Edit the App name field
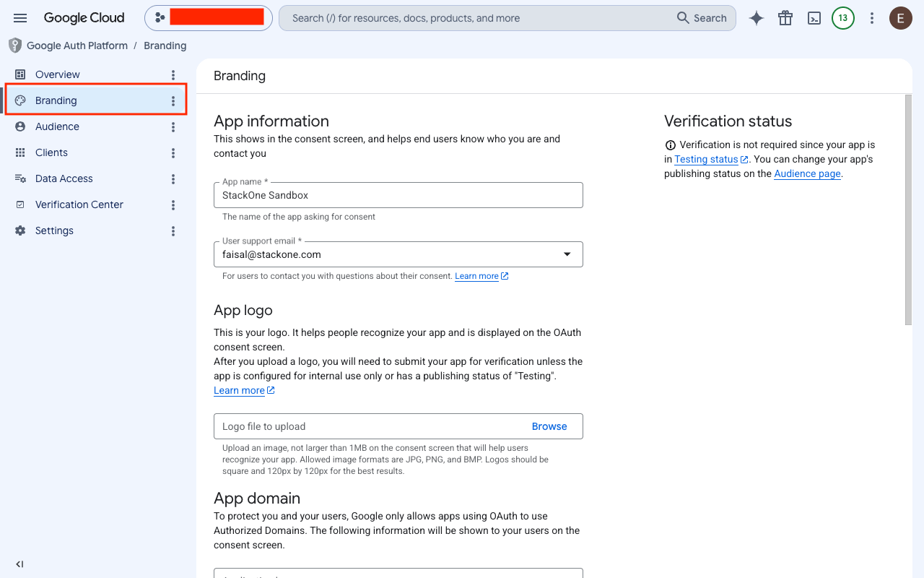Viewport: 924px width, 578px height. pos(398,195)
